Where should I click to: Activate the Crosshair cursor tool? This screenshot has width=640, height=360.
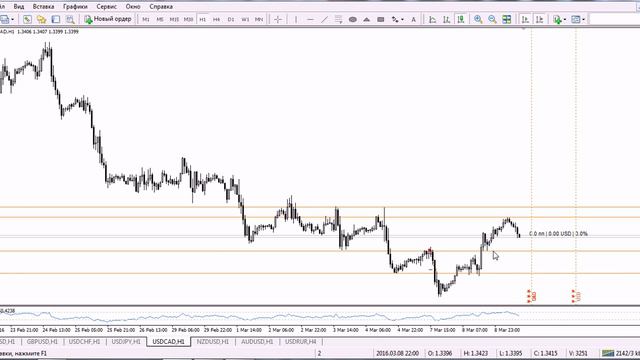point(278,19)
